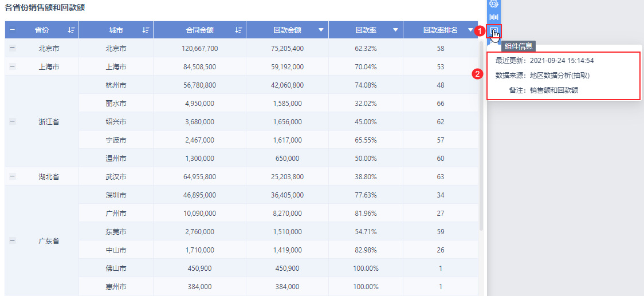644x296 pixels.
Task: Click repayment rate 81.96%
Action: [366, 213]
